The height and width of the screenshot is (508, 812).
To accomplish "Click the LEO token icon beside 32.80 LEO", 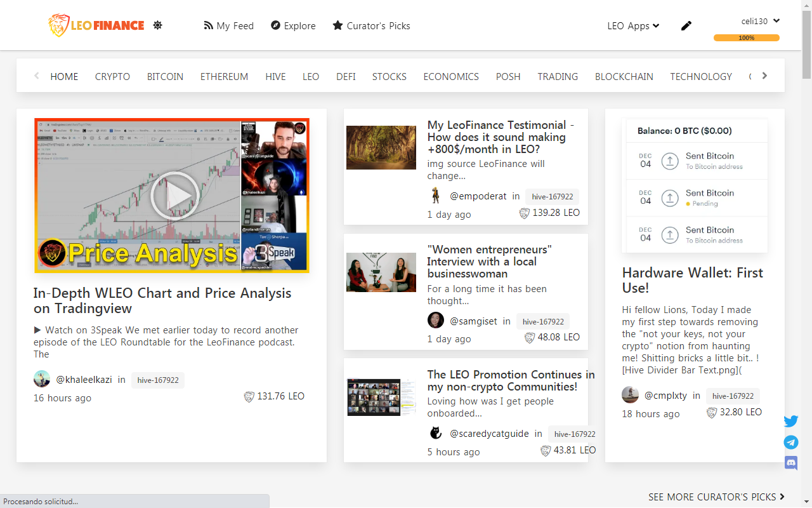I will tap(712, 413).
